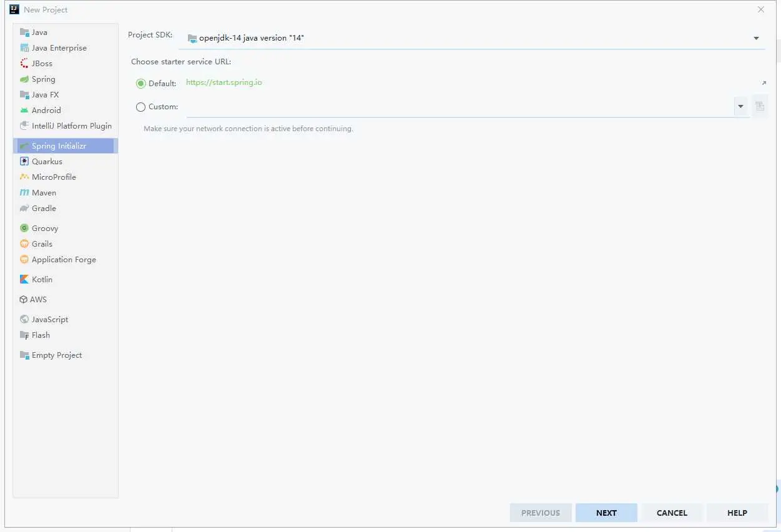781x532 pixels.
Task: Click the Maven 'm' icon
Action: tap(24, 193)
